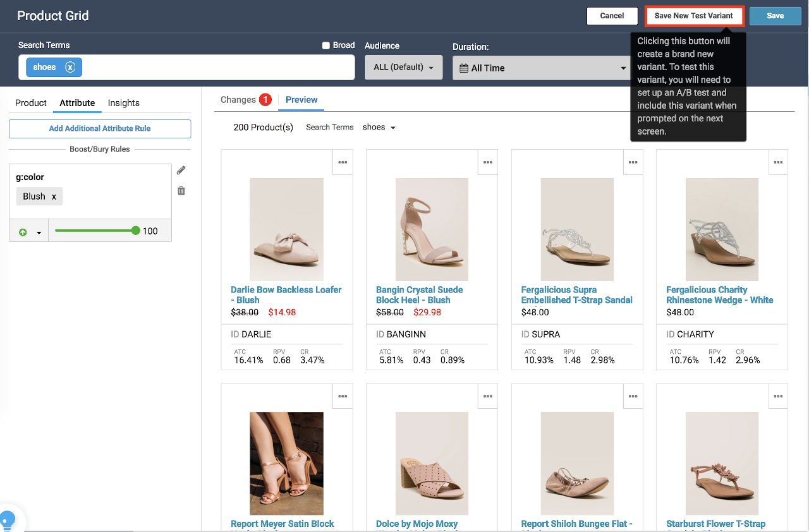This screenshot has width=809, height=532.
Task: Click the Cancel button
Action: click(612, 16)
